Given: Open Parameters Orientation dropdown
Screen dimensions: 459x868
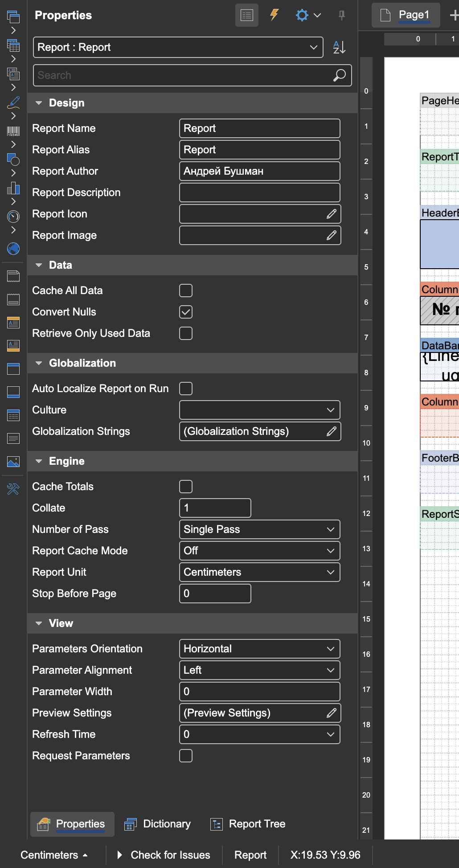Looking at the screenshot, I should pyautogui.click(x=260, y=649).
